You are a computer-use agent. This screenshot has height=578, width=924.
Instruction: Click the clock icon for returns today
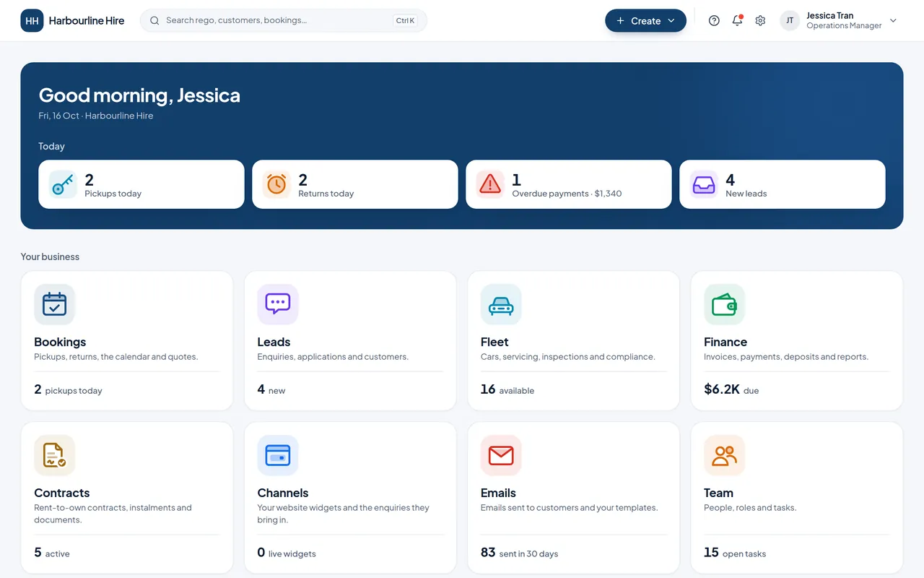(x=276, y=184)
